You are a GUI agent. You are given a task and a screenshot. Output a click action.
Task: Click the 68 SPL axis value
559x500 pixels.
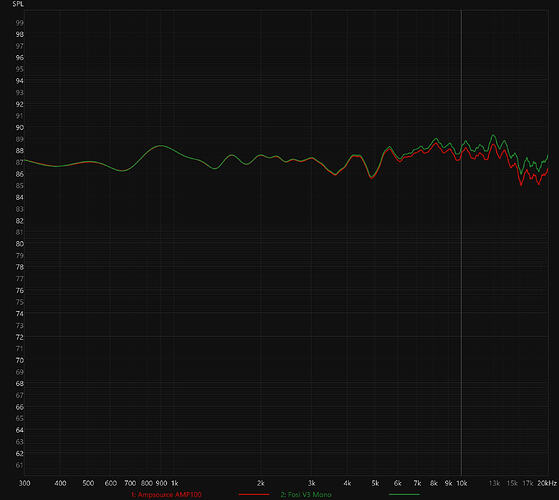click(x=20, y=384)
